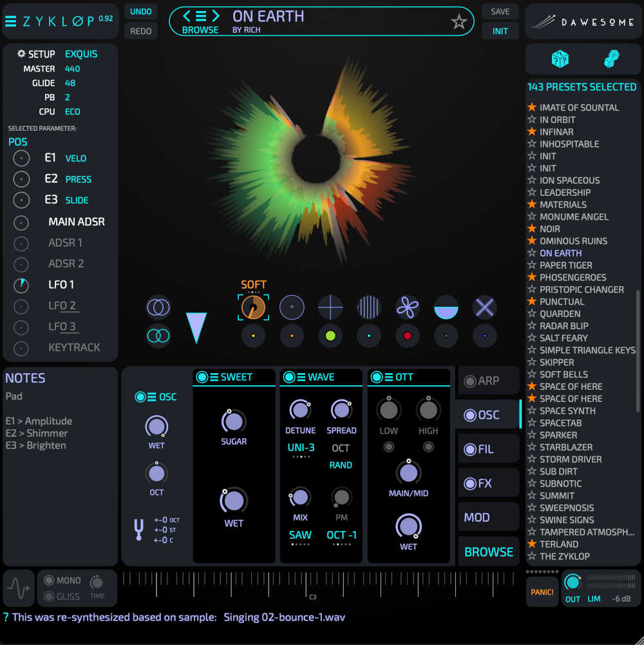
Task: Click the two-dice randomize icon
Action: [x=611, y=59]
